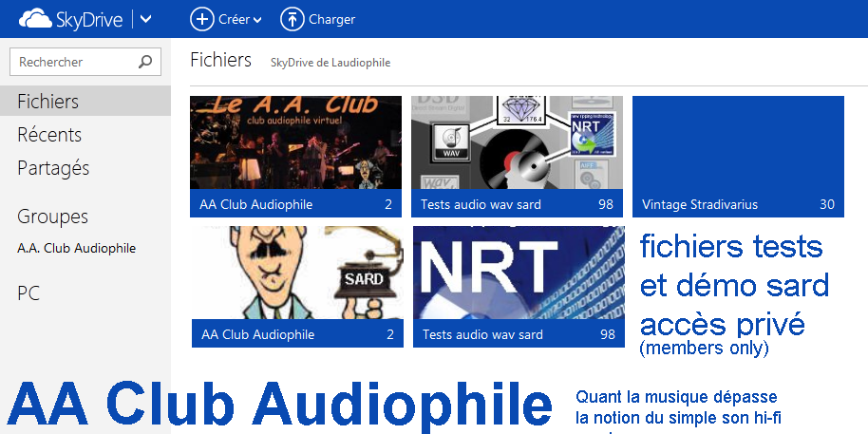Viewport: 868px width, 434px height.
Task: Click in the Rechercher search field
Action: pyautogui.click(x=85, y=62)
